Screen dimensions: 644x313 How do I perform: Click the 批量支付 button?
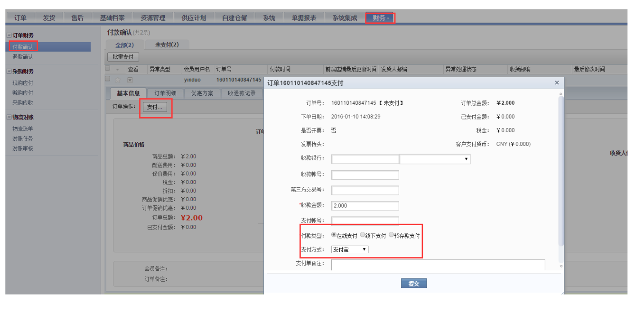(123, 57)
